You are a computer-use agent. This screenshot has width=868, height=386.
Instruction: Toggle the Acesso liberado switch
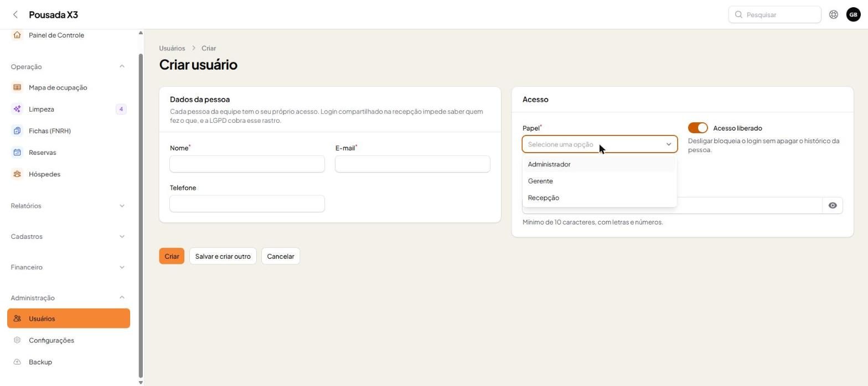(698, 128)
